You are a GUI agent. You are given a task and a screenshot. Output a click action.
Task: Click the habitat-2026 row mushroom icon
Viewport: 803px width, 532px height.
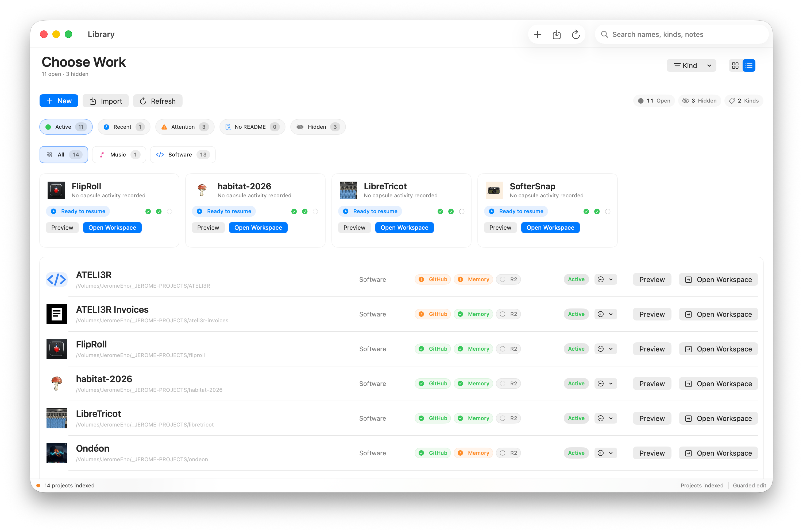click(x=56, y=384)
